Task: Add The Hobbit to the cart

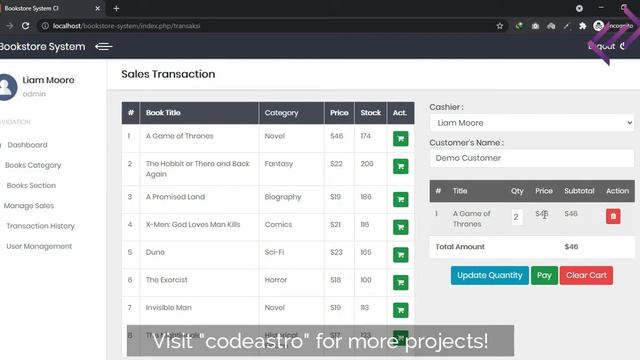Action: 400,167
